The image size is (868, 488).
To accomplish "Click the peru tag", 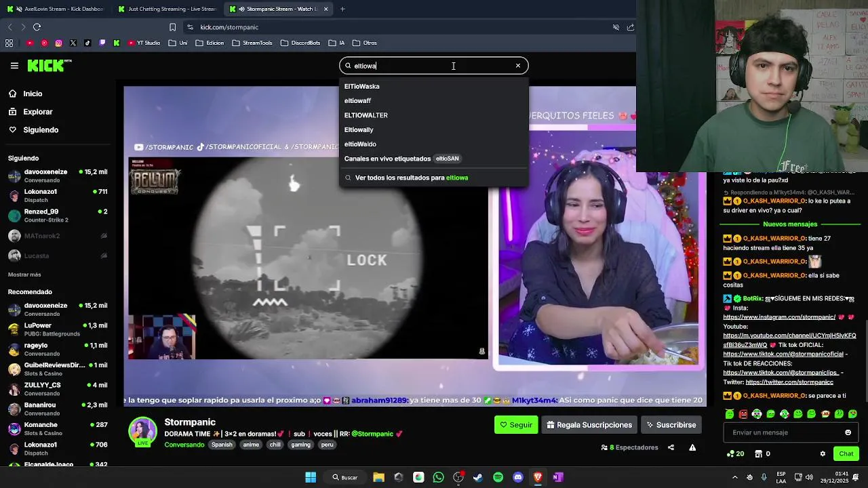I will pyautogui.click(x=327, y=445).
